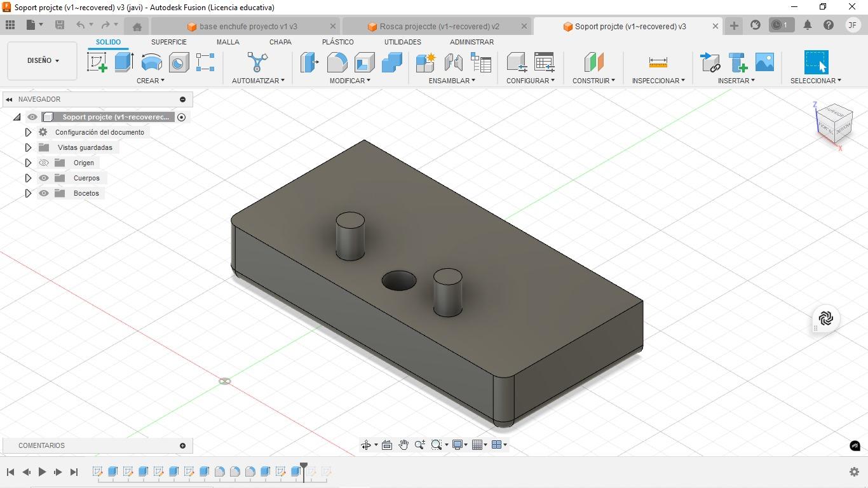The height and width of the screenshot is (488, 868).
Task: Hide the Cuerpos folder
Action: tap(44, 178)
